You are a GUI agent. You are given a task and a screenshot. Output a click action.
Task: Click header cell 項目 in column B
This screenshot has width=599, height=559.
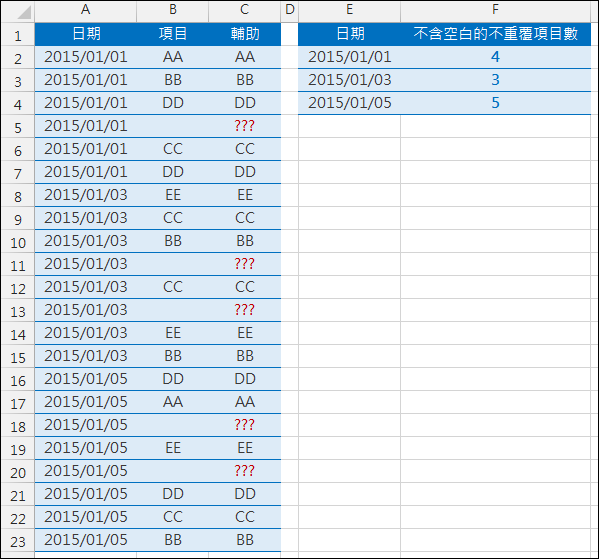tap(173, 34)
